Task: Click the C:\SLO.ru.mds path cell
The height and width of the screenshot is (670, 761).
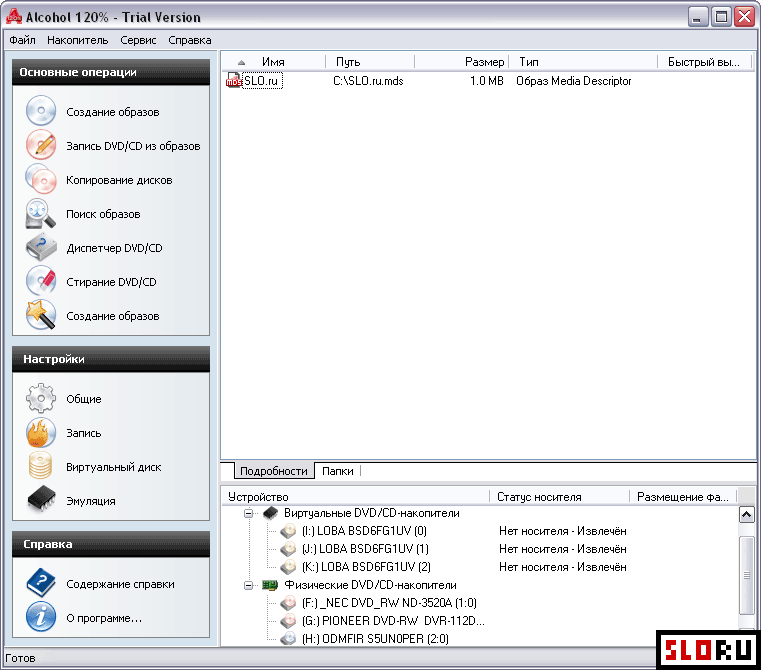Action: (x=368, y=81)
